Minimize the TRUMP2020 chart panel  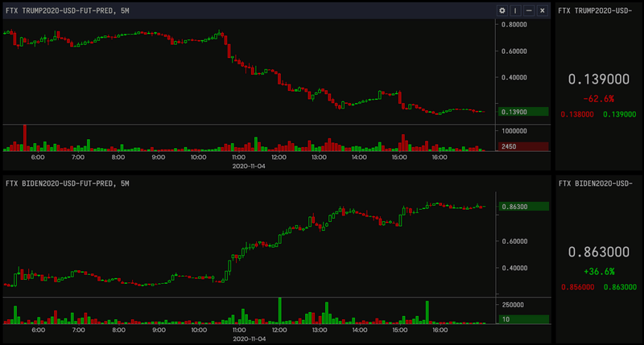point(529,10)
